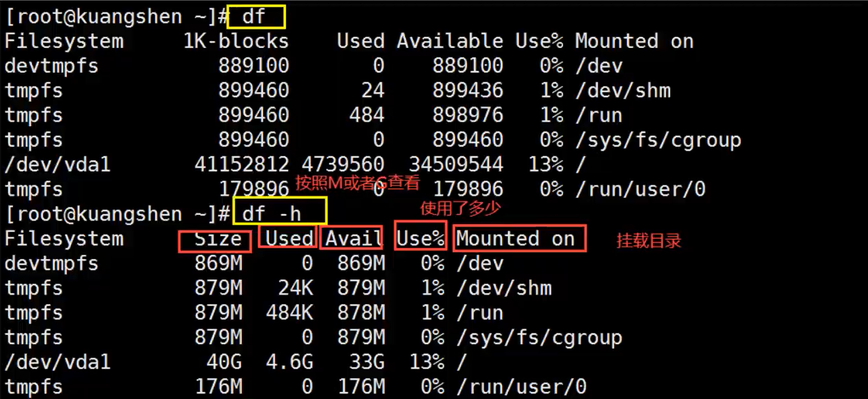Click the 13% value beside 33G
Image resolution: width=868 pixels, height=399 pixels.
pos(427,362)
